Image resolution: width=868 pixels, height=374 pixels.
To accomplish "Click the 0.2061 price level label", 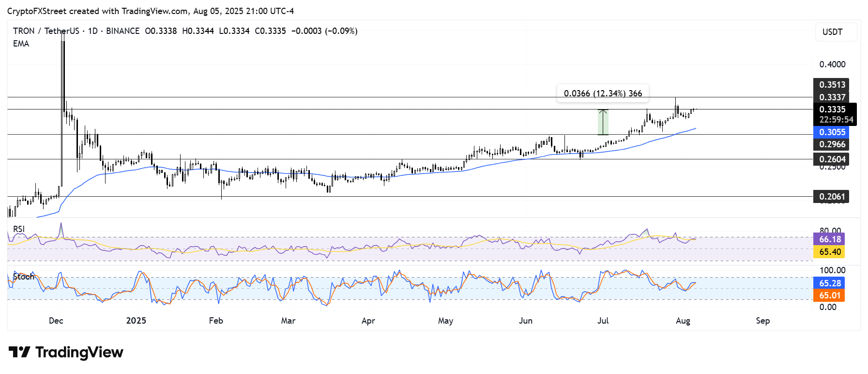I will pyautogui.click(x=832, y=197).
